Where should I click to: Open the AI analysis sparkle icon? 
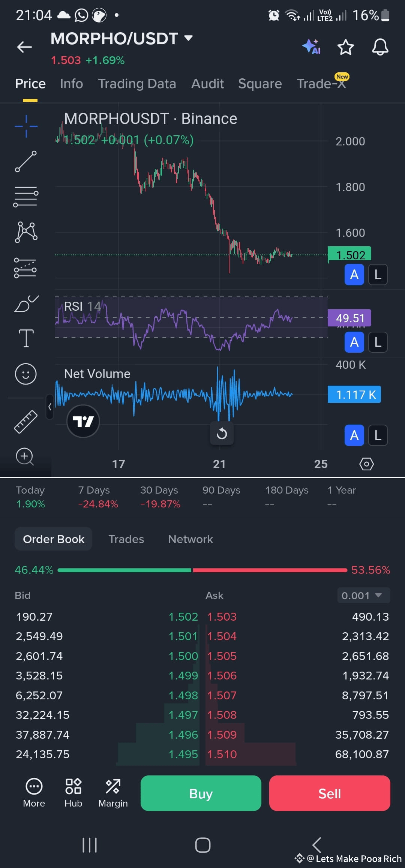[312, 47]
